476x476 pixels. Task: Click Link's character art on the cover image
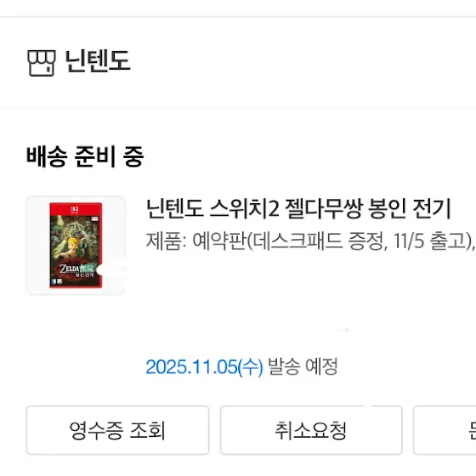(x=75, y=247)
